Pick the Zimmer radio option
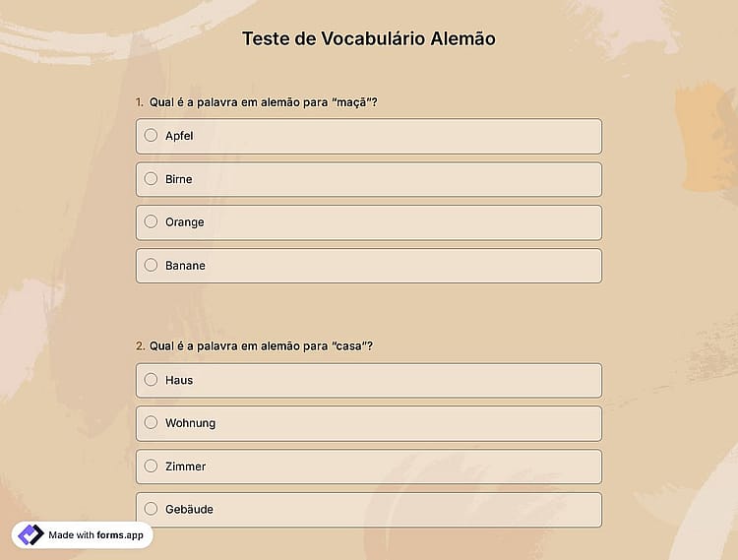The image size is (738, 560). click(x=151, y=466)
